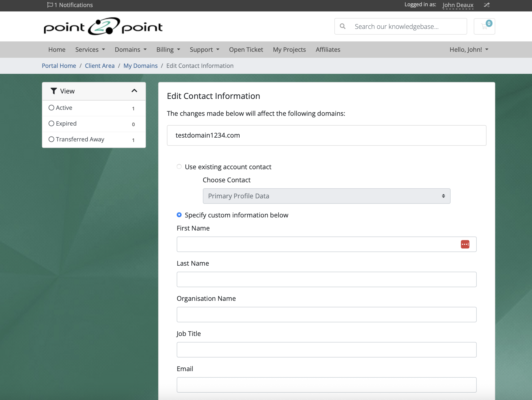Click the John Deaux account link
532x400 pixels.
(x=458, y=5)
